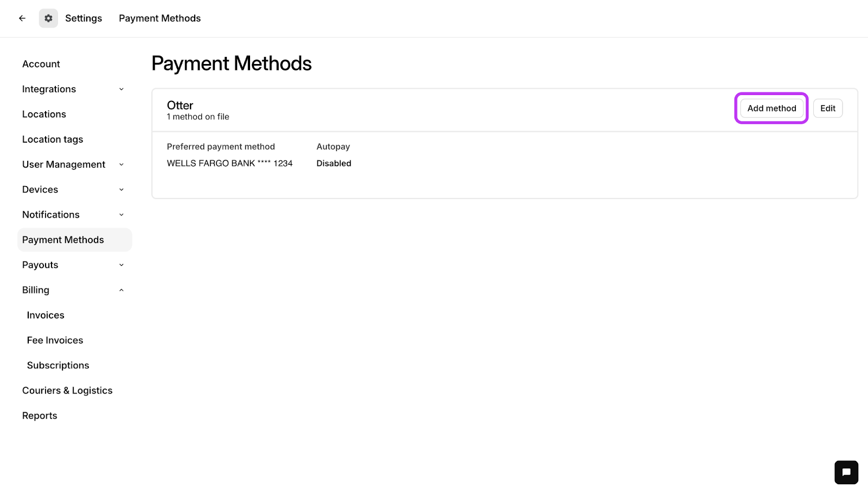Open Payouts in the sidebar
868x494 pixels.
[x=40, y=265]
